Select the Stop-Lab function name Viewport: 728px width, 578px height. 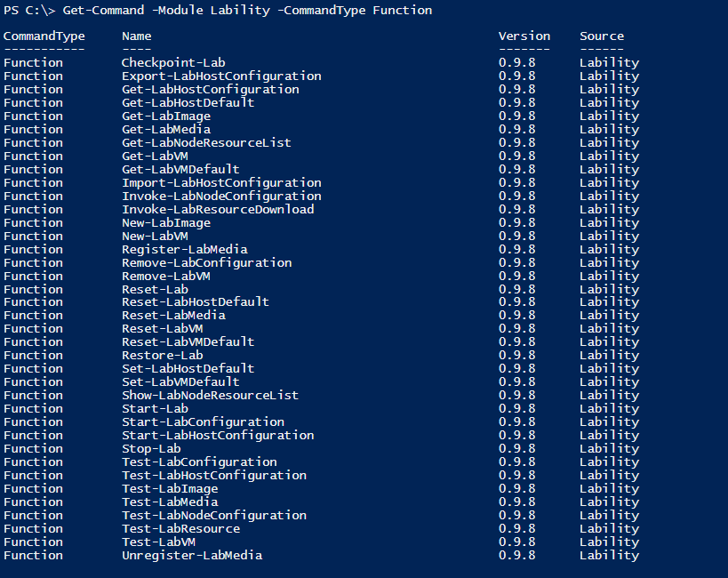151,449
